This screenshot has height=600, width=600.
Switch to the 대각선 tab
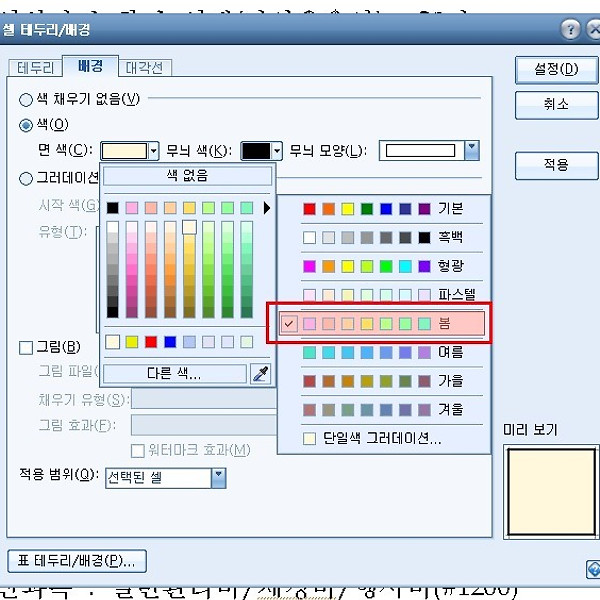coord(146,68)
